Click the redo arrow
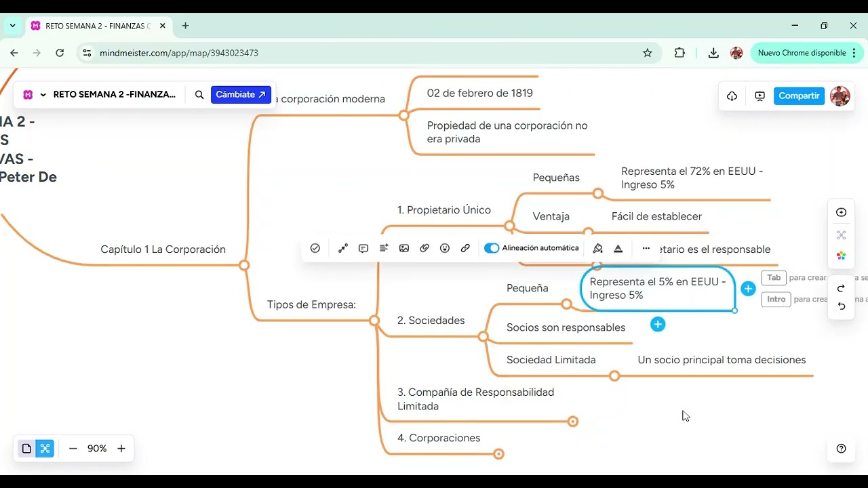Screen dimensions: 868x488 click(x=842, y=288)
